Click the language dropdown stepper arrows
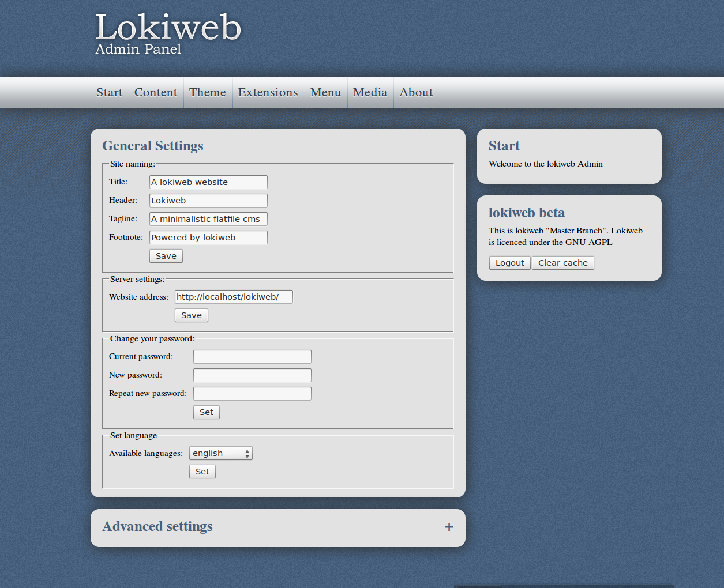Image resolution: width=724 pixels, height=588 pixels. (x=247, y=453)
